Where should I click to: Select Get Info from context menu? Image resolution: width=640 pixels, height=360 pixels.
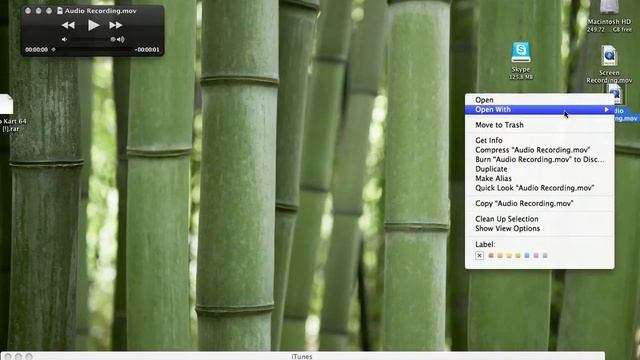click(540, 140)
